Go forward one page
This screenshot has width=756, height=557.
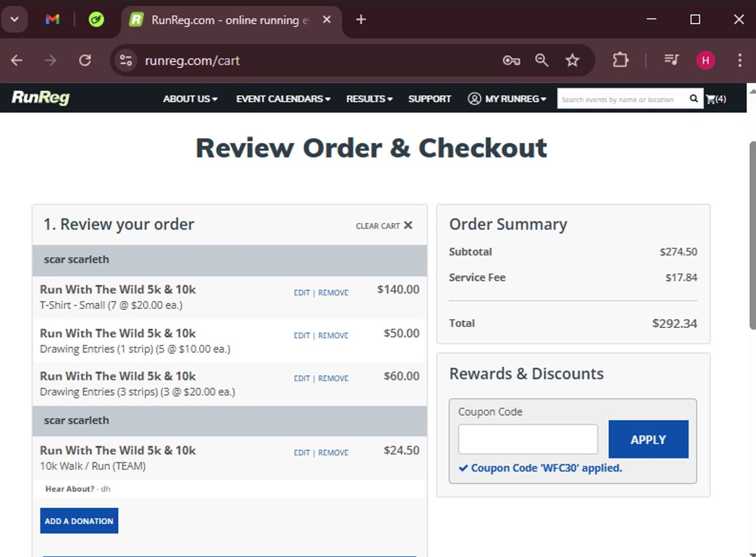pos(50,60)
